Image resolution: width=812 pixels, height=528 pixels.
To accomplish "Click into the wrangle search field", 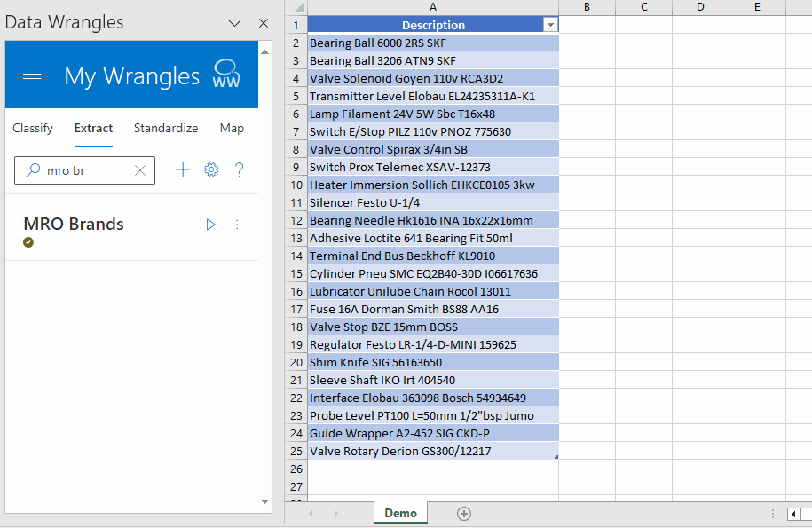I will coord(84,170).
